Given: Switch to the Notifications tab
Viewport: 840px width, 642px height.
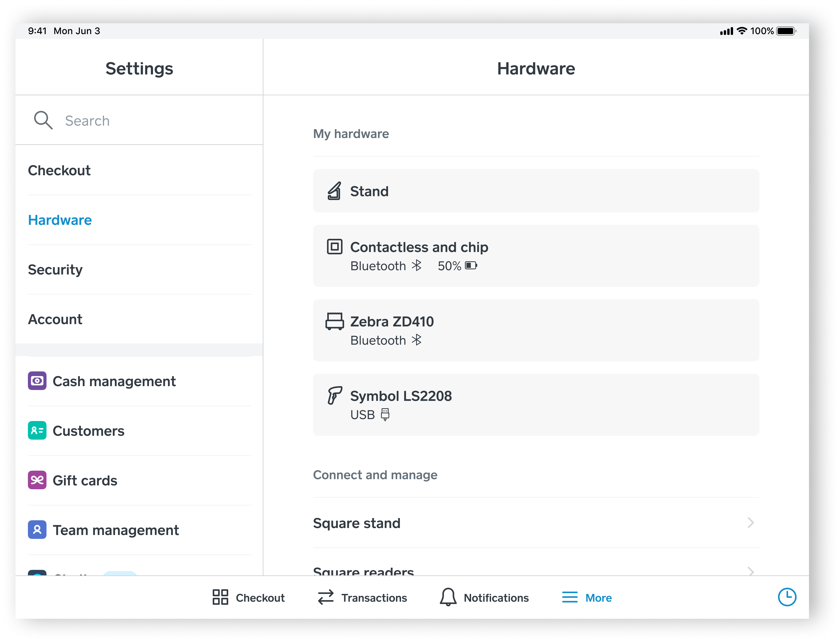Looking at the screenshot, I should (x=484, y=597).
